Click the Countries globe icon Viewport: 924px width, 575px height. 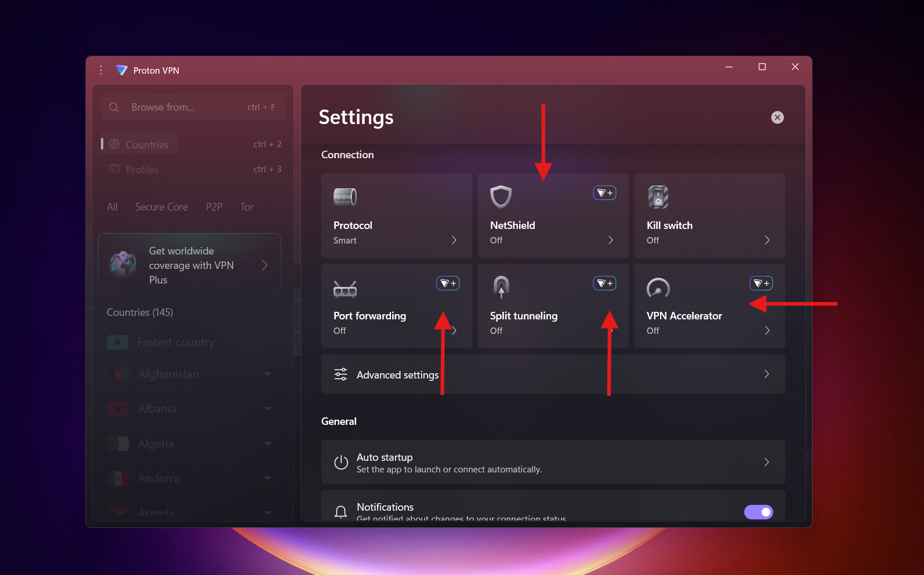pyautogui.click(x=114, y=144)
